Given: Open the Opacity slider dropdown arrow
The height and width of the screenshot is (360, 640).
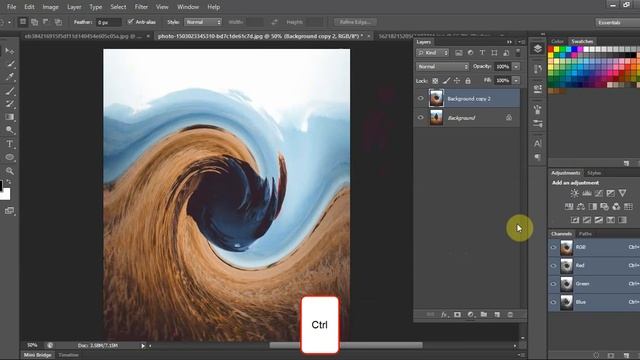Looking at the screenshot, I should [x=516, y=67].
